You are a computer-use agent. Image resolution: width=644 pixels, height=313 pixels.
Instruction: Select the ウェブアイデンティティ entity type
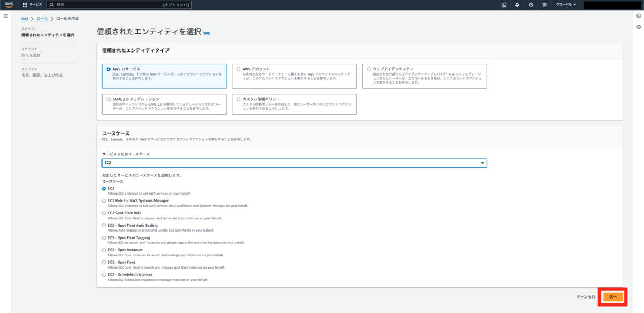(x=425, y=76)
